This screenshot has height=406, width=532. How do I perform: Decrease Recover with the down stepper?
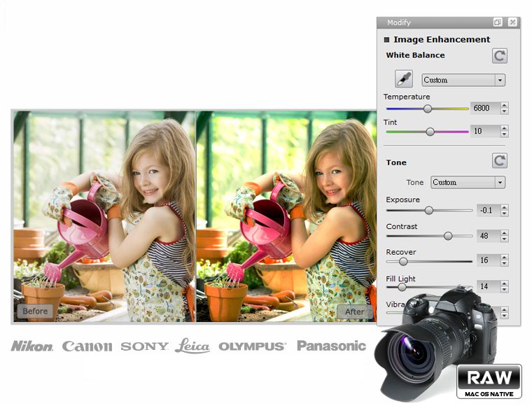coord(505,263)
